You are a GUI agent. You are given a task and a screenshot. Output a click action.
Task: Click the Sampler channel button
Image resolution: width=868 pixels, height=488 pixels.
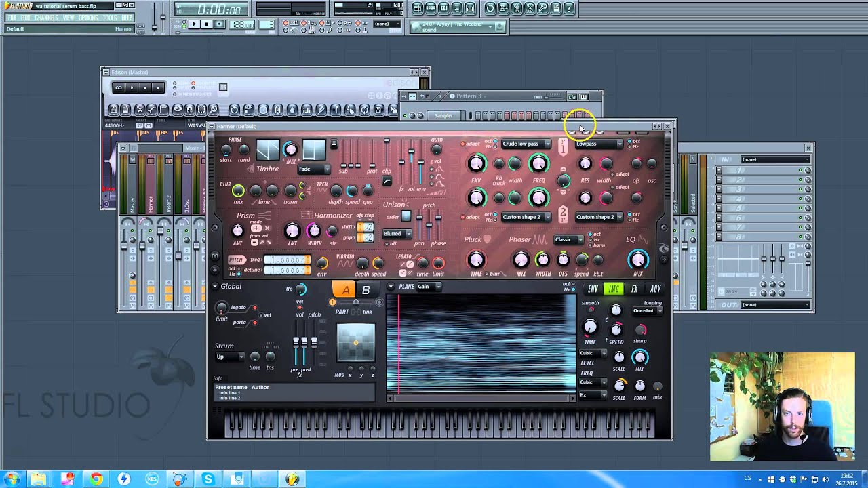point(443,115)
